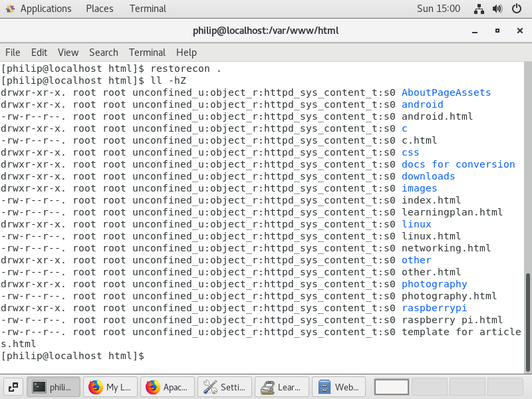
Task: Click the terminal icon in taskbar
Action: point(39,387)
